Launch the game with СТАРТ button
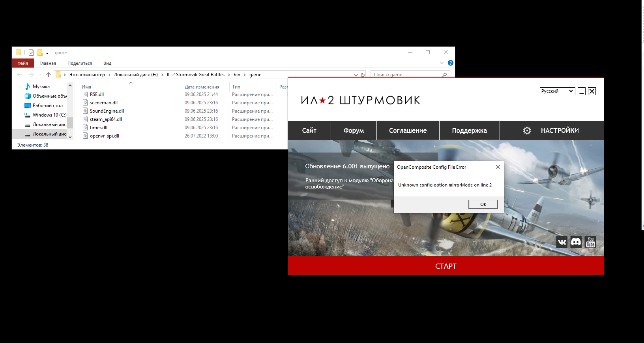644x343 pixels. coord(446,266)
